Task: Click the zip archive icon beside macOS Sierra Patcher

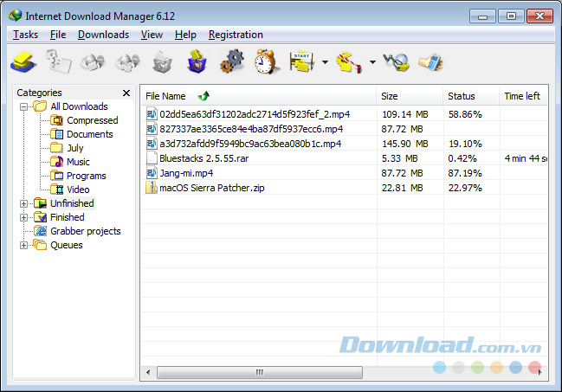Action: coord(152,188)
